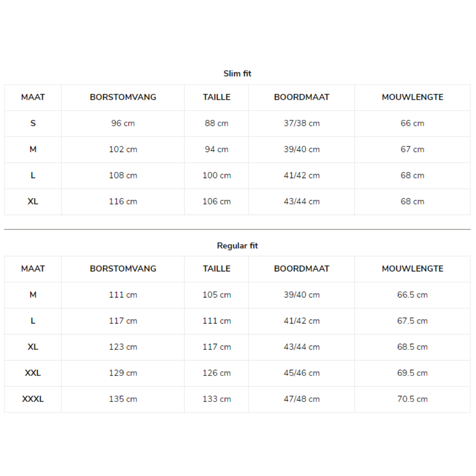Click the TAILLE header in Slim fit table
The width and height of the screenshot is (476, 476).
(x=216, y=97)
